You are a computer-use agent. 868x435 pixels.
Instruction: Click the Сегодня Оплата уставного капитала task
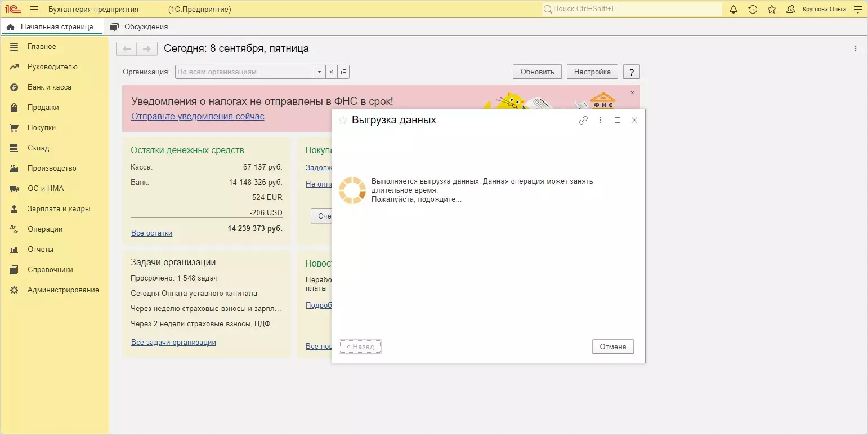[194, 294]
